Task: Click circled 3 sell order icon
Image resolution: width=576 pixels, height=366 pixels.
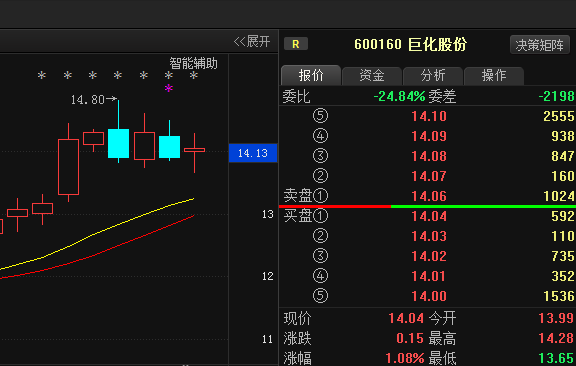Action: coord(320,156)
